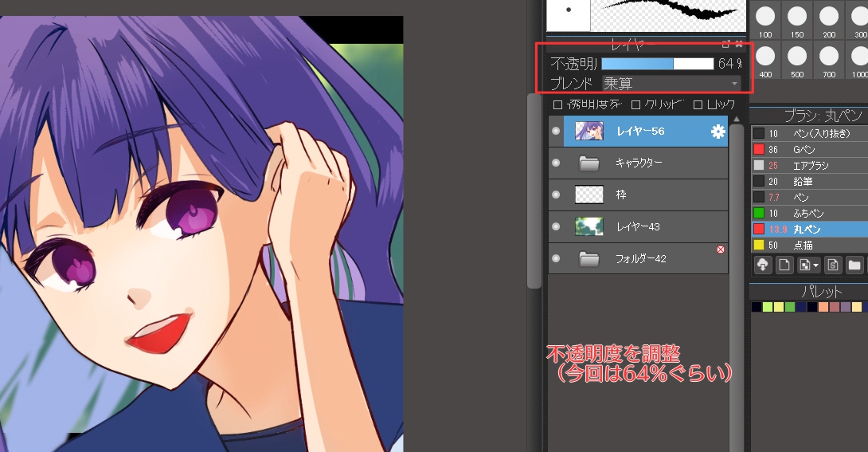Image resolution: width=868 pixels, height=452 pixels.
Task: Click the brush stroke preview
Action: click(x=669, y=14)
